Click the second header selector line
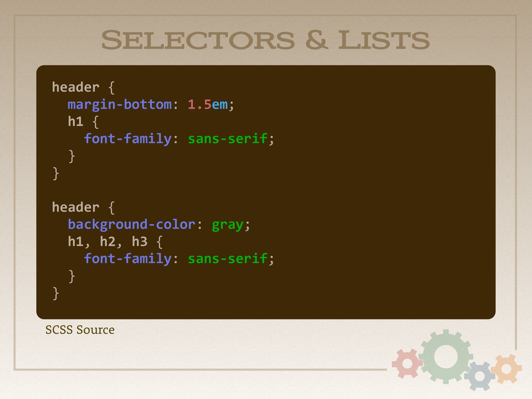Screen dimensions: 532x399 (x=84, y=207)
